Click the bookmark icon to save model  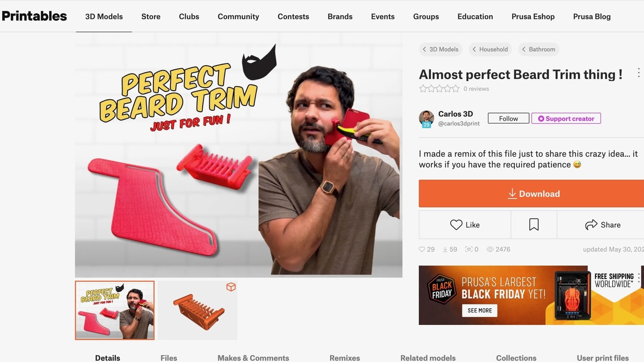[534, 225]
